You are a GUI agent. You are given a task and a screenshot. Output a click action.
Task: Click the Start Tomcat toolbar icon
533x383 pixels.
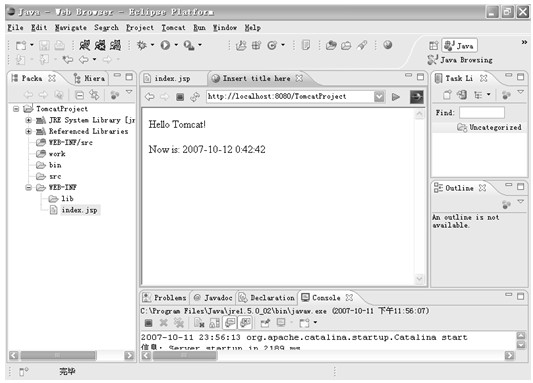pos(84,45)
